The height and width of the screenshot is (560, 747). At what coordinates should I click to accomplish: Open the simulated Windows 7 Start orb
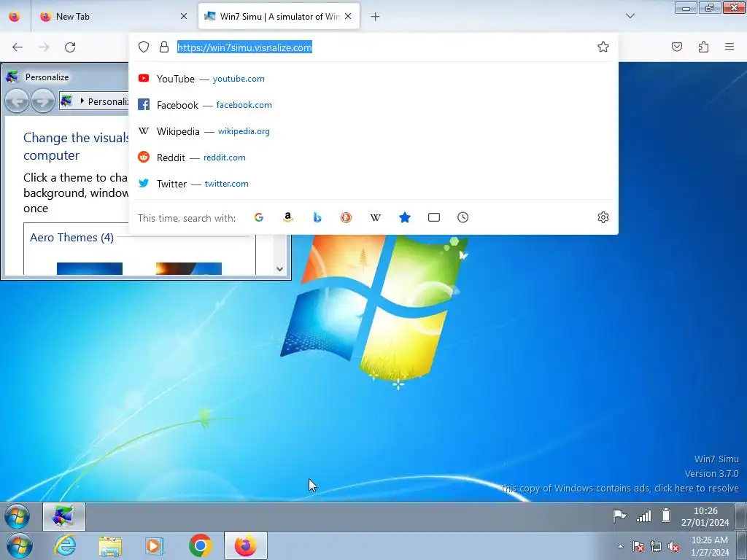coord(17,516)
